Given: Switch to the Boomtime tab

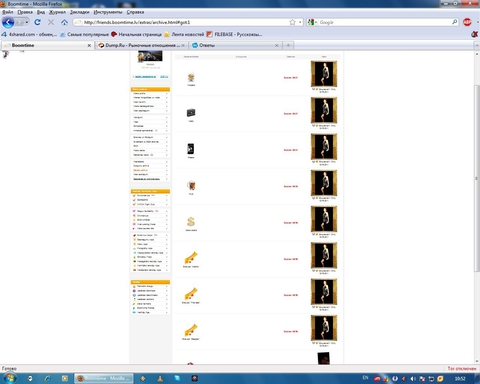Looking at the screenshot, I should [x=47, y=45].
